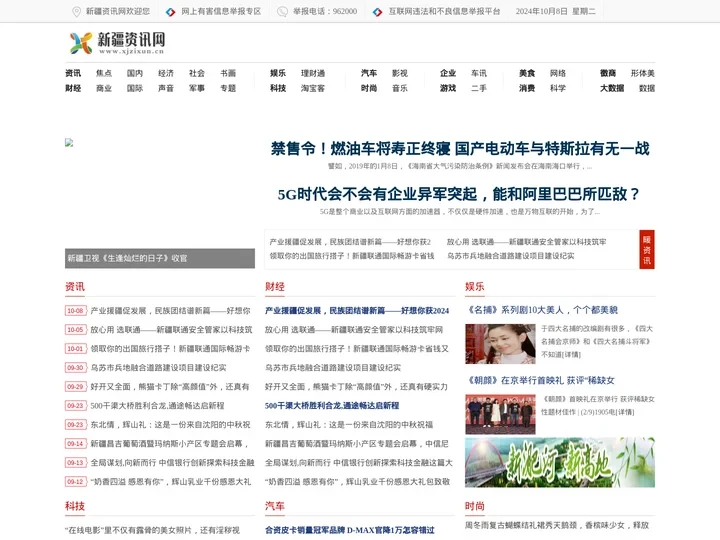Select the 时尚 navigation category
Viewport: 720px width, 540px height.
(x=369, y=88)
